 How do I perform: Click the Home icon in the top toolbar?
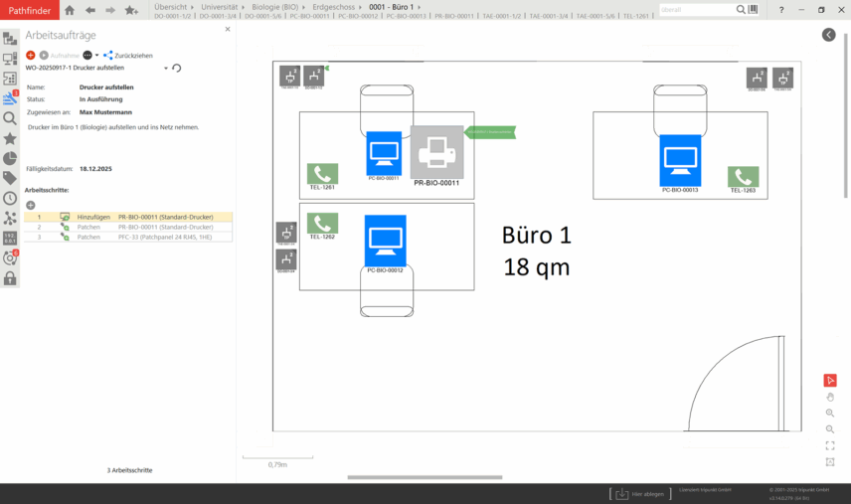pyautogui.click(x=70, y=10)
